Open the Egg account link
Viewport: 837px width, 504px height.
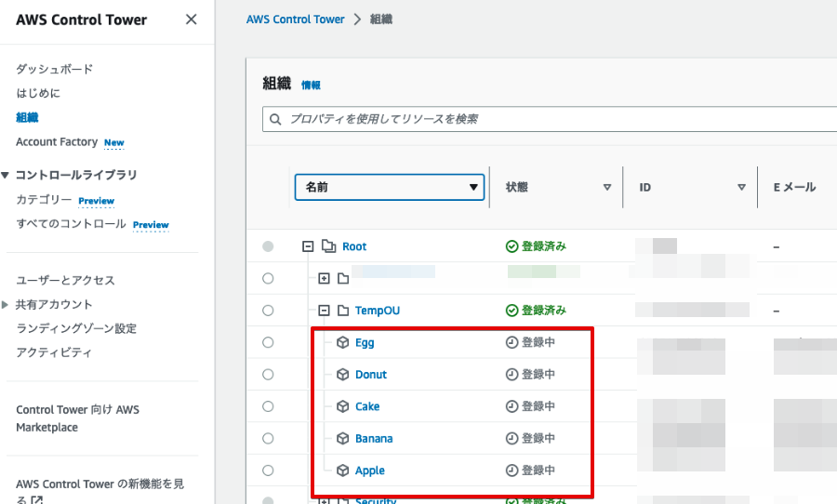coord(365,343)
